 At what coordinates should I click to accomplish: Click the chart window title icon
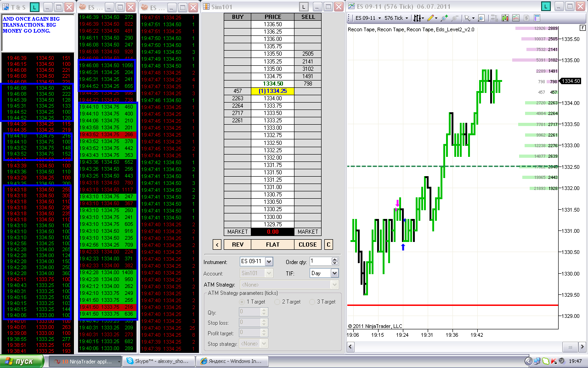[x=351, y=6]
